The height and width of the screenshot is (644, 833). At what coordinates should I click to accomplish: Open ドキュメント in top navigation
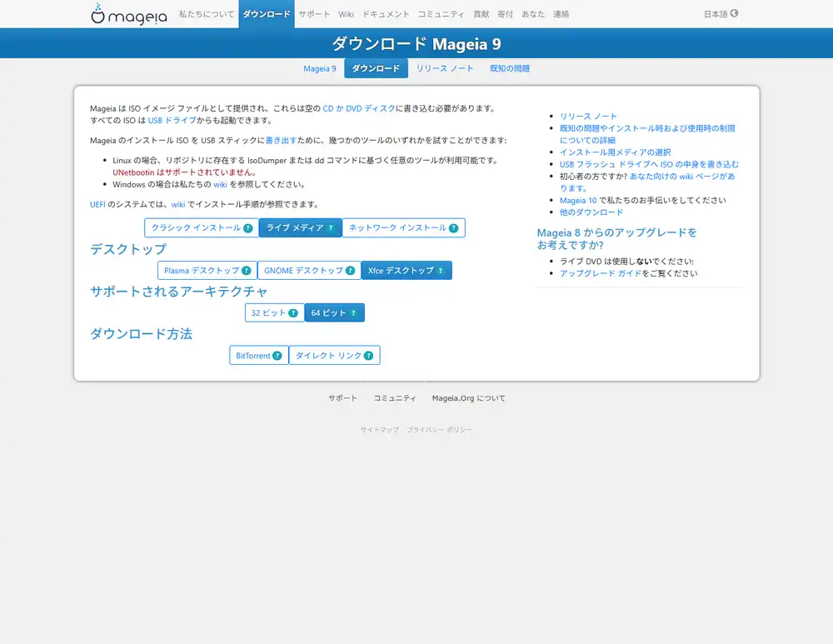[x=386, y=14]
